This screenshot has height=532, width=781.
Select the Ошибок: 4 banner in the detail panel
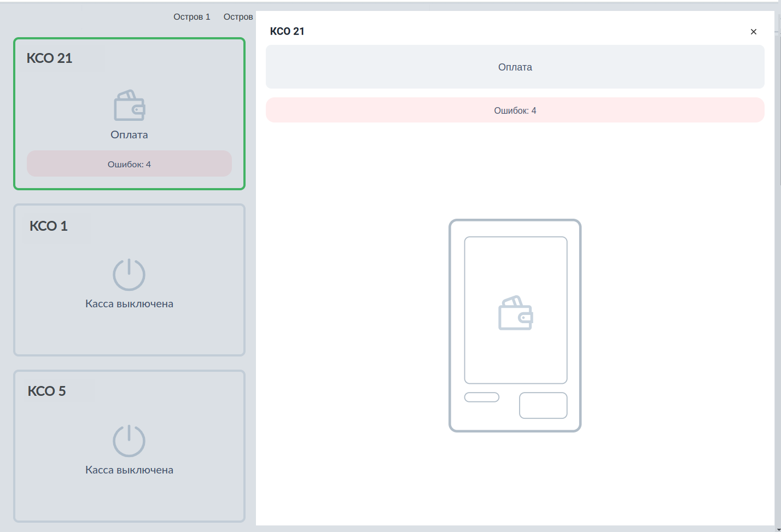(515, 110)
